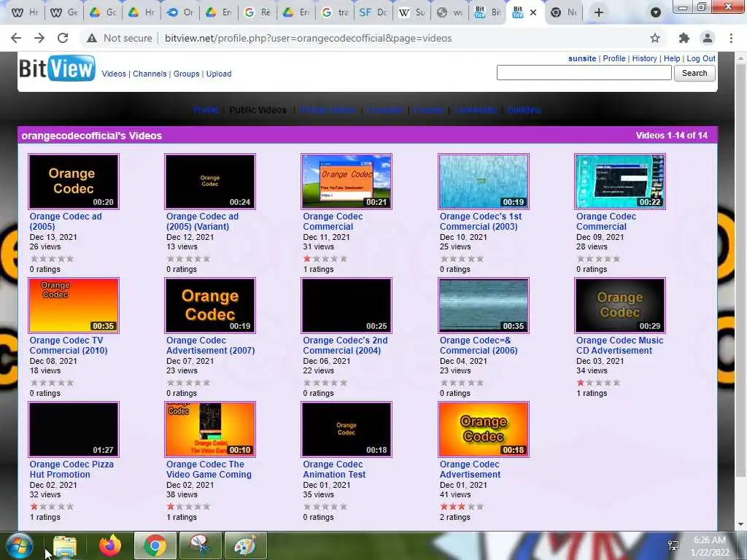Open Chrome's three-dot menu
This screenshot has height=560, width=747.
tap(731, 38)
